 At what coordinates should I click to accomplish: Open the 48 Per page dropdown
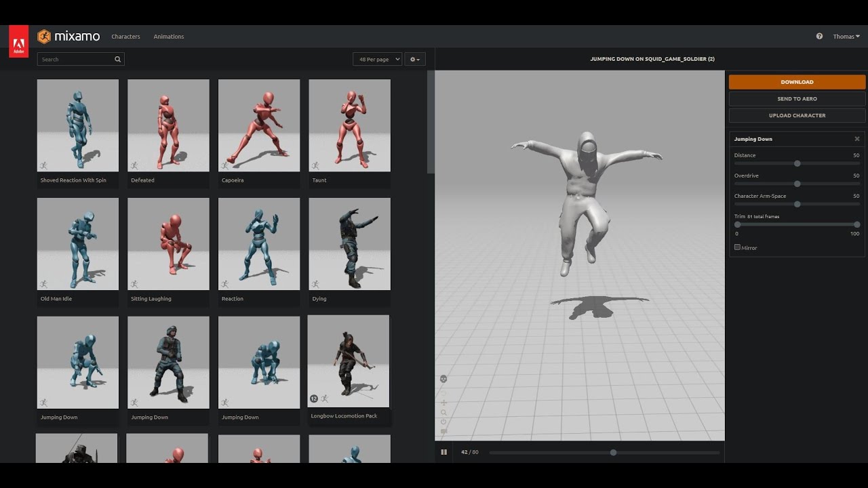click(x=377, y=60)
